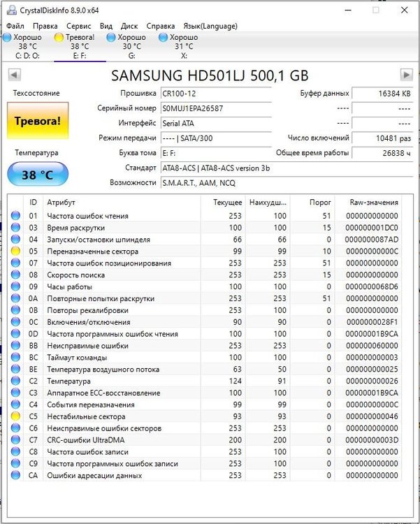Image resolution: width=420 pixels, height=524 pixels.
Task: Select row Аппаратное ECC-восстановление
Action: tap(205, 393)
